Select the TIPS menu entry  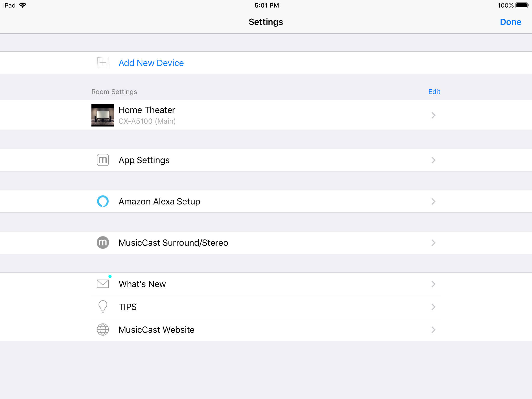(x=266, y=307)
